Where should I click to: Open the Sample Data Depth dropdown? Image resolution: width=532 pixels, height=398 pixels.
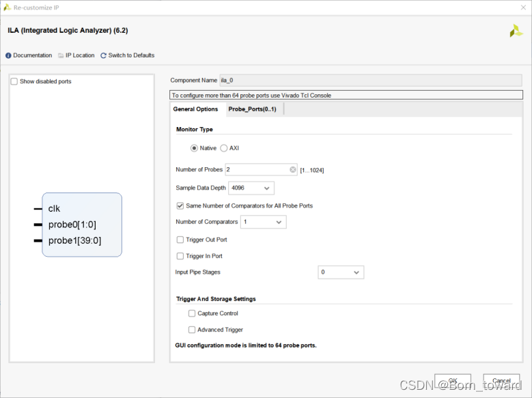click(x=251, y=188)
